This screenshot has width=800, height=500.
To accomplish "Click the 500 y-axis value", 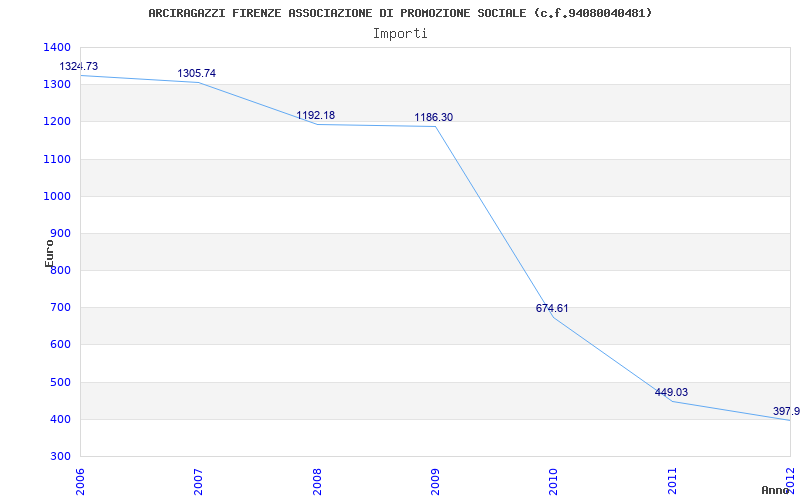I will [60, 383].
